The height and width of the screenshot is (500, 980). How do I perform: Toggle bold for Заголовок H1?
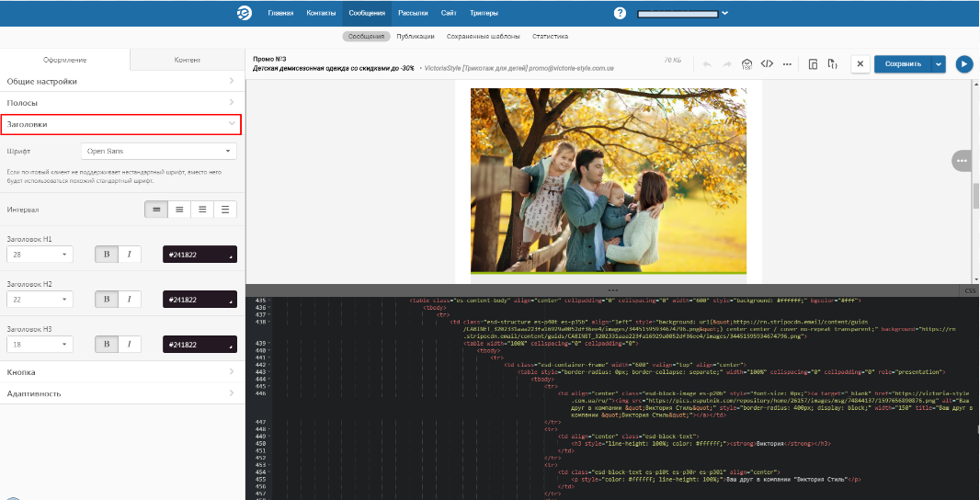point(107,255)
